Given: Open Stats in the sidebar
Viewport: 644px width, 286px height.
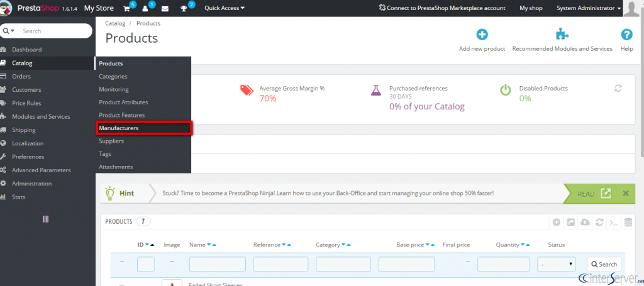Looking at the screenshot, I should tap(18, 197).
